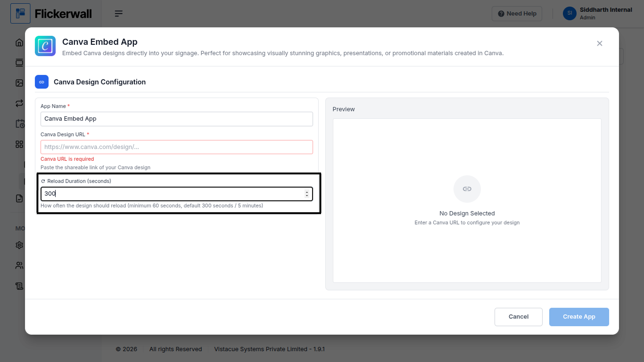Click the SI user avatar
This screenshot has height=362, width=644.
click(570, 13)
